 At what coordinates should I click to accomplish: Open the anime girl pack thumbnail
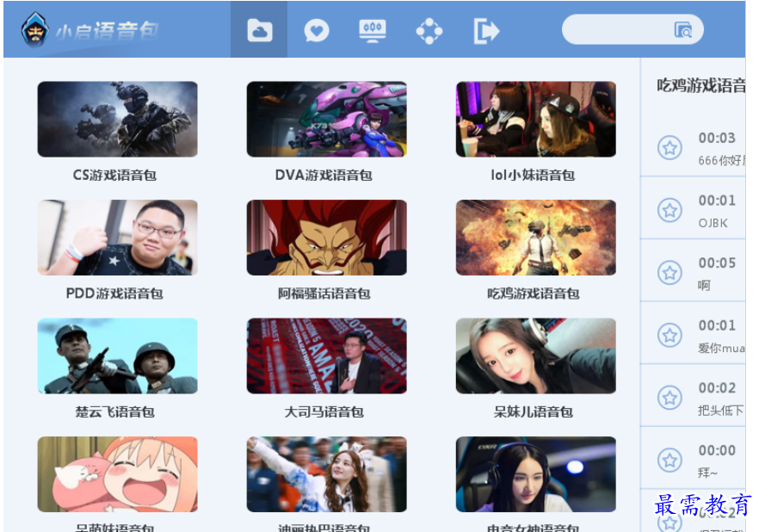coord(118,474)
